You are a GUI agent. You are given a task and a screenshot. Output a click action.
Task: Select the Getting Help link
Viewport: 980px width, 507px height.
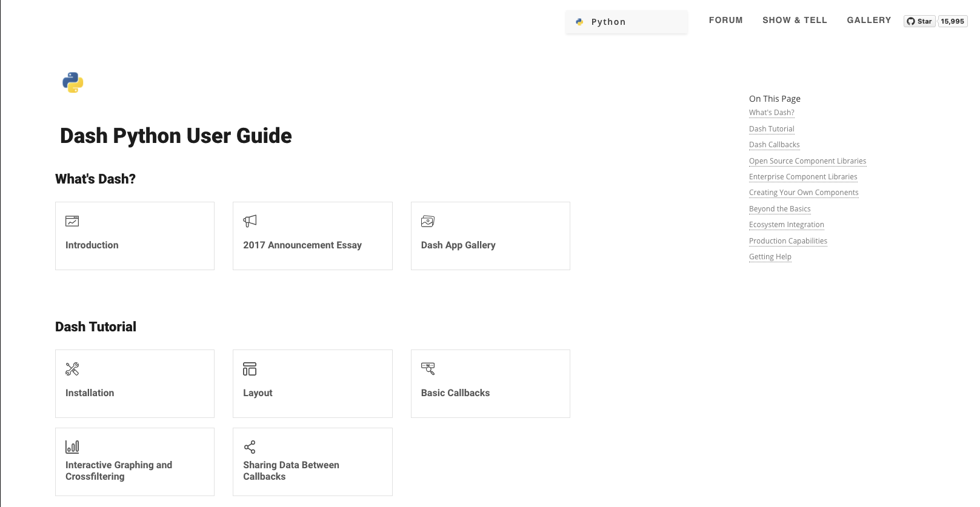point(770,257)
